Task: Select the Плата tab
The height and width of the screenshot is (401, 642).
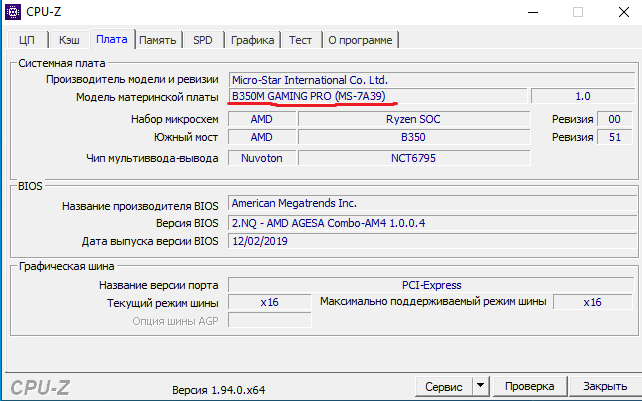Action: pyautogui.click(x=112, y=39)
